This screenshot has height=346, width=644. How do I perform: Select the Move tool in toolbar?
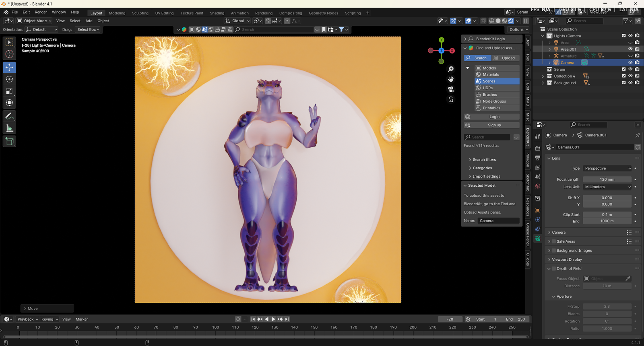(9, 67)
